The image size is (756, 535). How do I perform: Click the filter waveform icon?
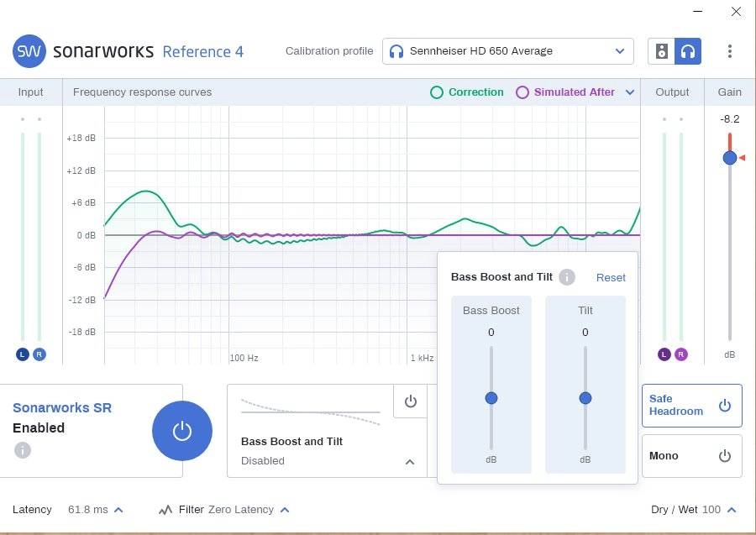tap(165, 510)
